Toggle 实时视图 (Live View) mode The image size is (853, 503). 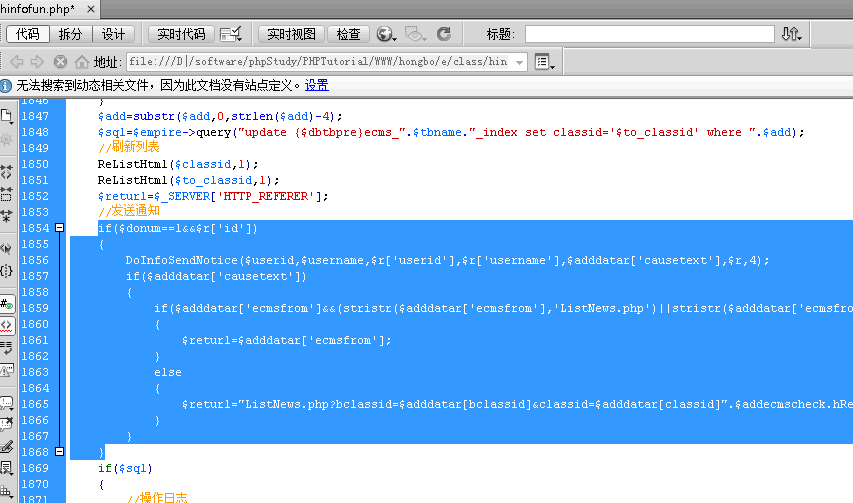click(x=292, y=34)
